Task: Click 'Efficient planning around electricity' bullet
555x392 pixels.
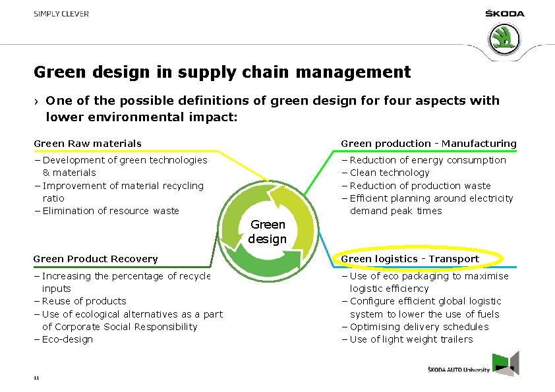Action: 428,204
